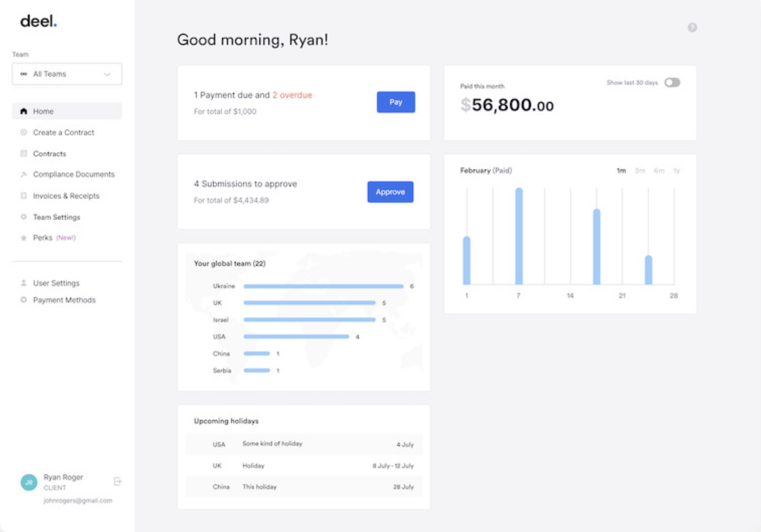
Task: Click the Team Settings gear icon
Action: pyautogui.click(x=23, y=217)
